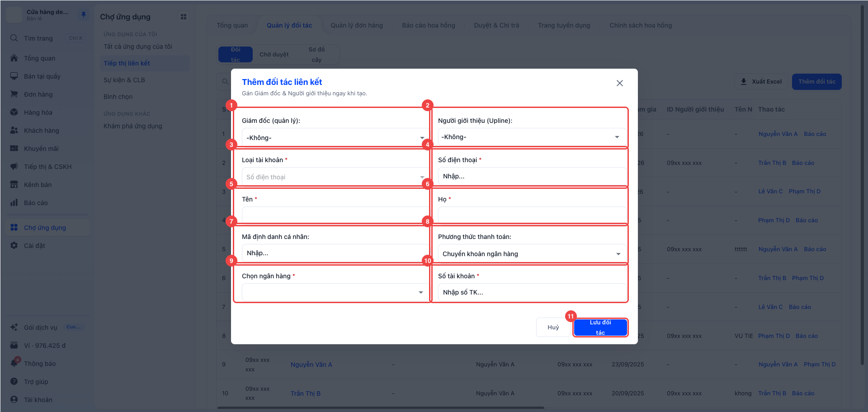Open Tổng quan home icon in sidebar
The image size is (868, 412).
[14, 58]
